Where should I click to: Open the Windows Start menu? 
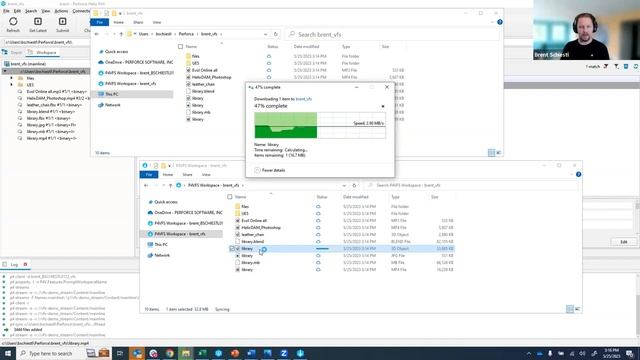[x=7, y=353]
